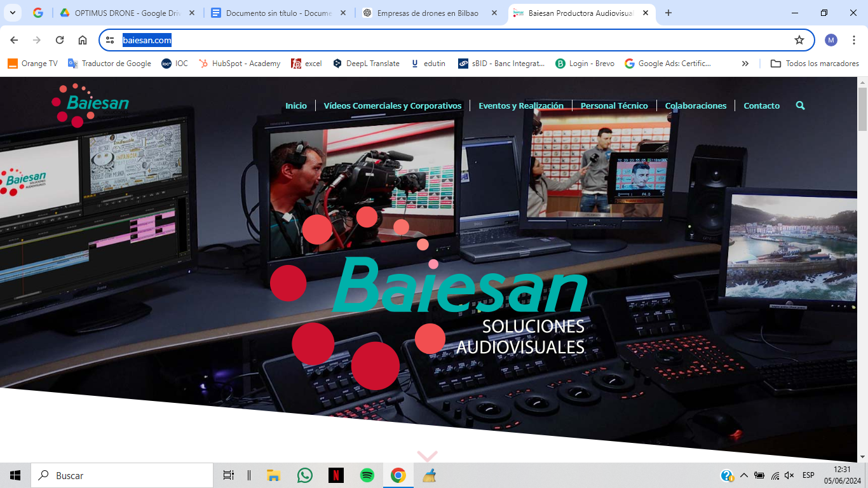Open Todos los marcadores folder
Image resolution: width=868 pixels, height=488 pixels.
pos(815,64)
